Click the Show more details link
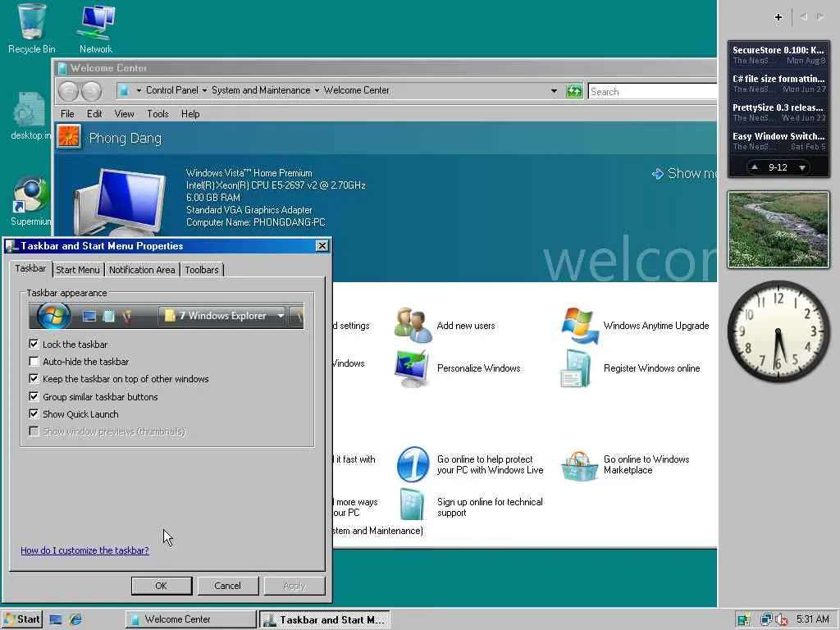The width and height of the screenshot is (840, 630). 686,173
